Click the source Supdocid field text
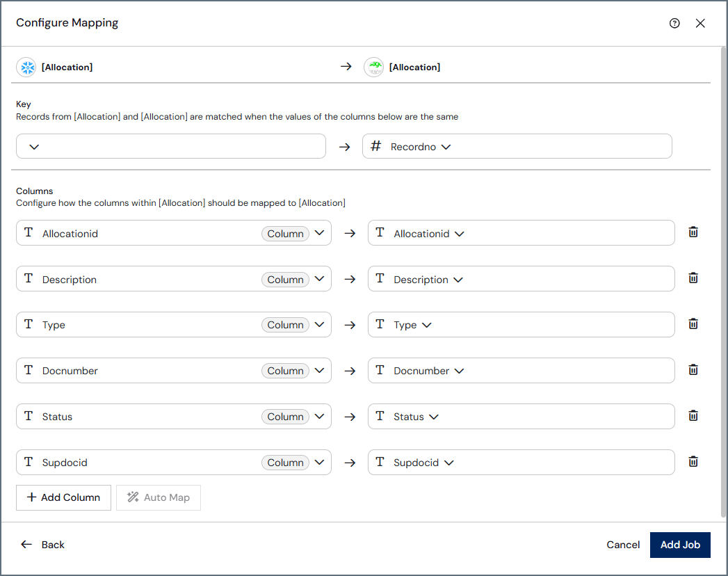 coord(65,463)
